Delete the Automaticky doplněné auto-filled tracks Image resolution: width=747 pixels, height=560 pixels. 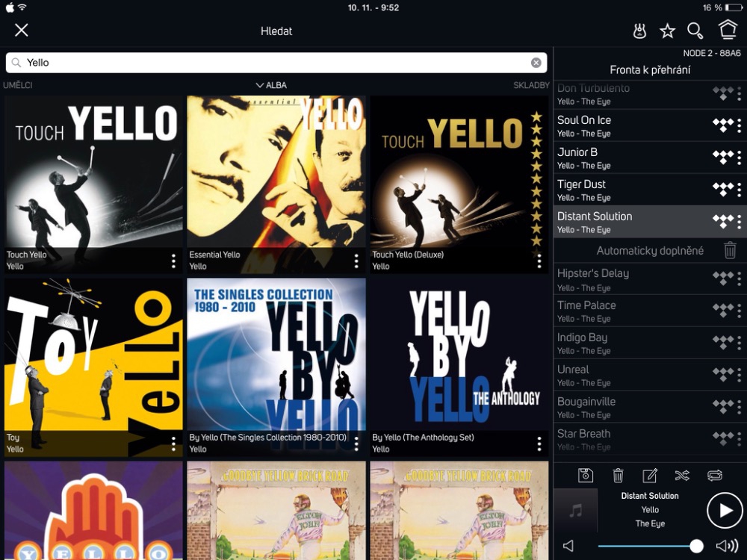(730, 250)
